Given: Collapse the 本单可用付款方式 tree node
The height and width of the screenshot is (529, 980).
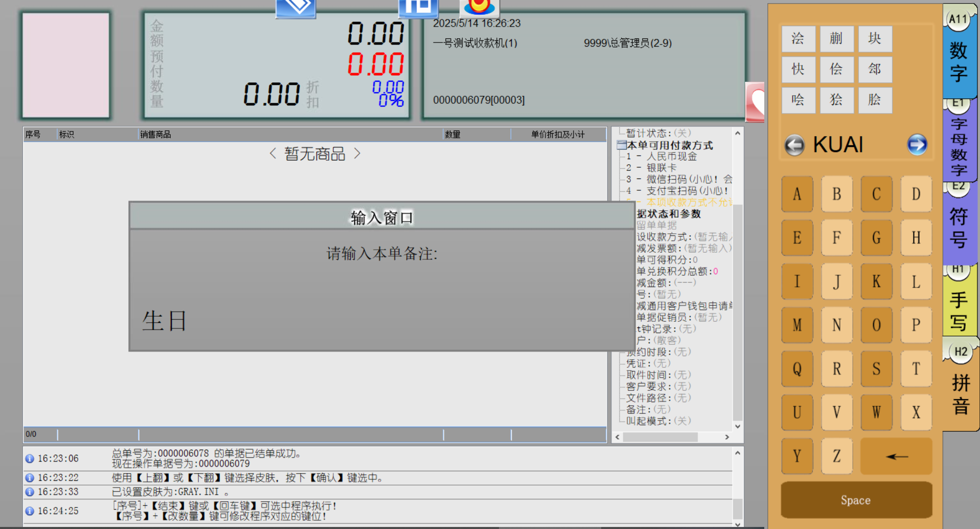Looking at the screenshot, I should point(621,145).
